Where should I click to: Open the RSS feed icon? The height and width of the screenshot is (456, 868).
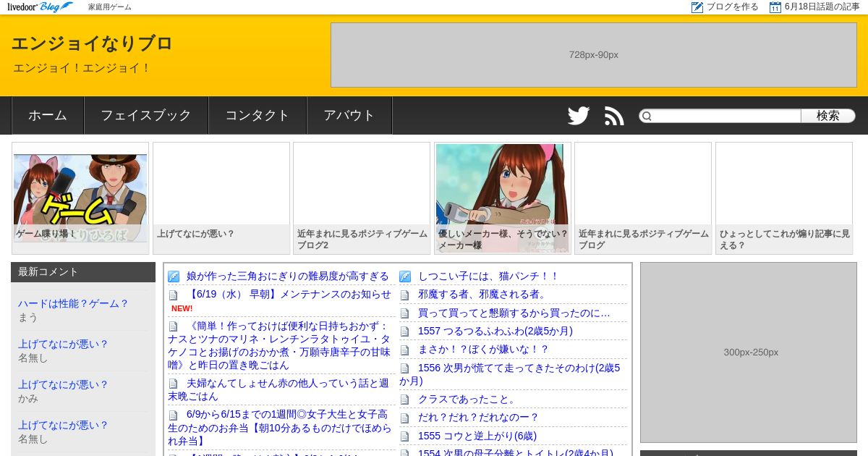614,116
